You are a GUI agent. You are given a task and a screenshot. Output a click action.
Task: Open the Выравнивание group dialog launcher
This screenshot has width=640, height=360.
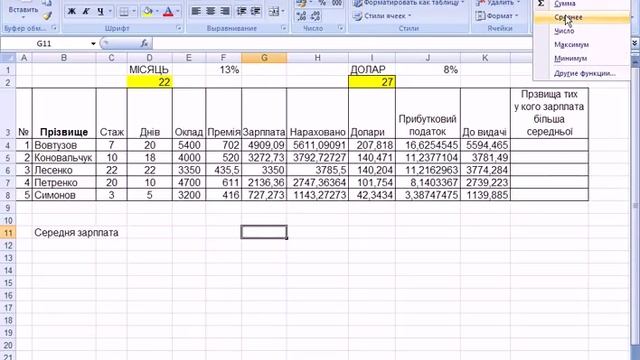tap(284, 28)
